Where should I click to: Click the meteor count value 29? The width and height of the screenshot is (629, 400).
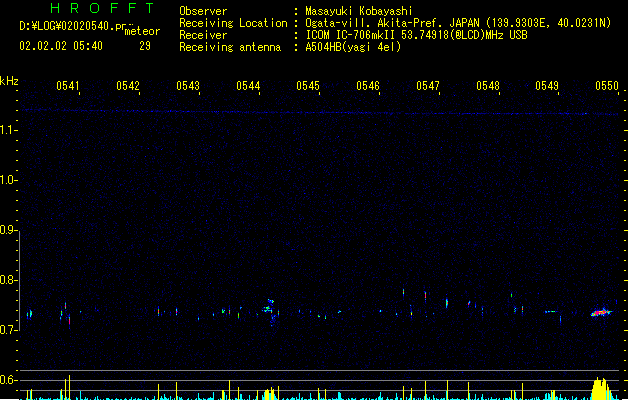[x=145, y=46]
